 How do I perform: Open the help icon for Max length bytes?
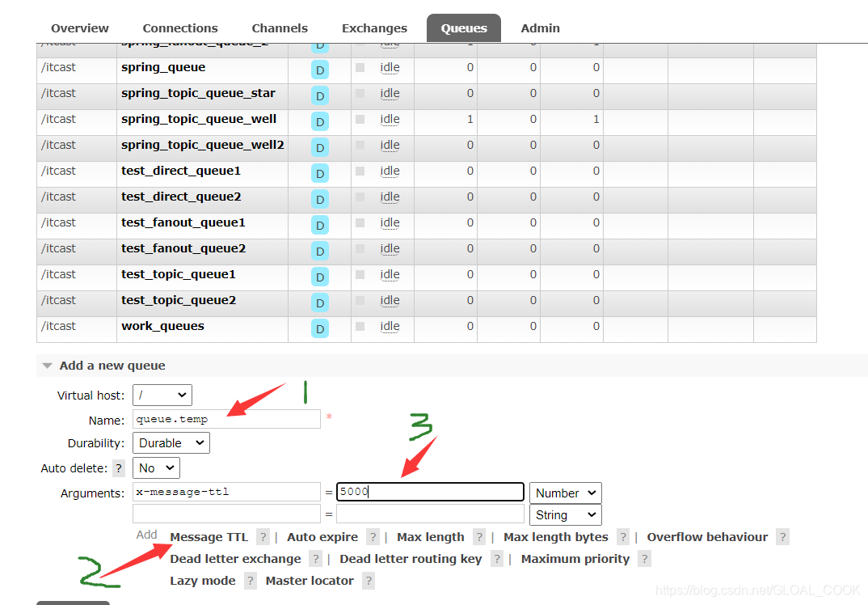(x=623, y=537)
